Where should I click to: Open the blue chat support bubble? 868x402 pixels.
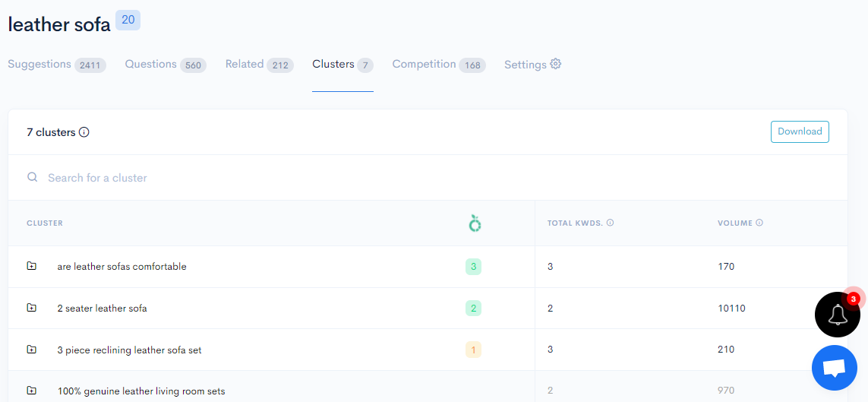pos(835,368)
